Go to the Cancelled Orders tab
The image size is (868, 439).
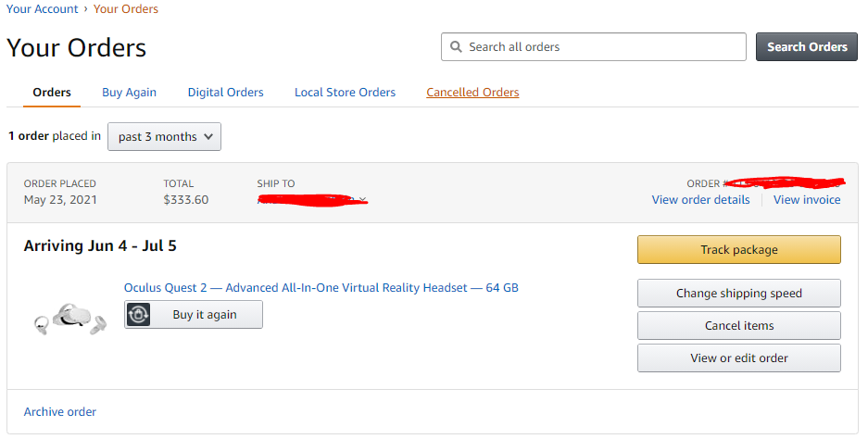[x=472, y=93]
